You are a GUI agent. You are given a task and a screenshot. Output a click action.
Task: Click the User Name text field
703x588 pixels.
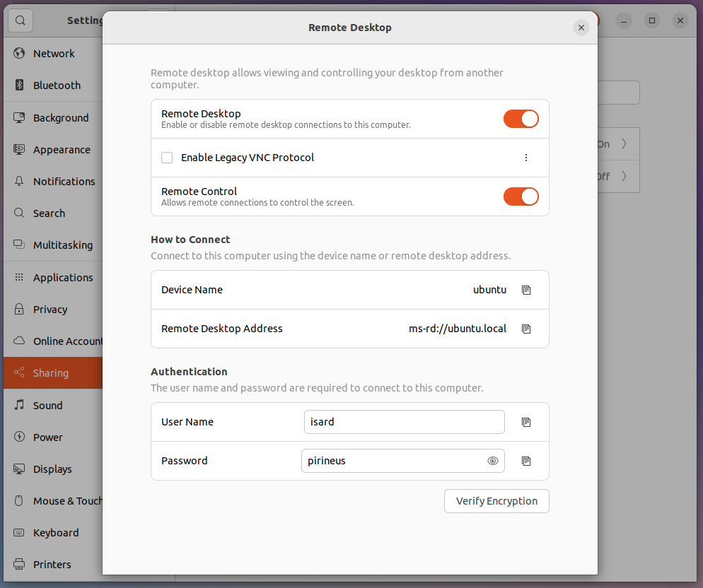pyautogui.click(x=404, y=422)
